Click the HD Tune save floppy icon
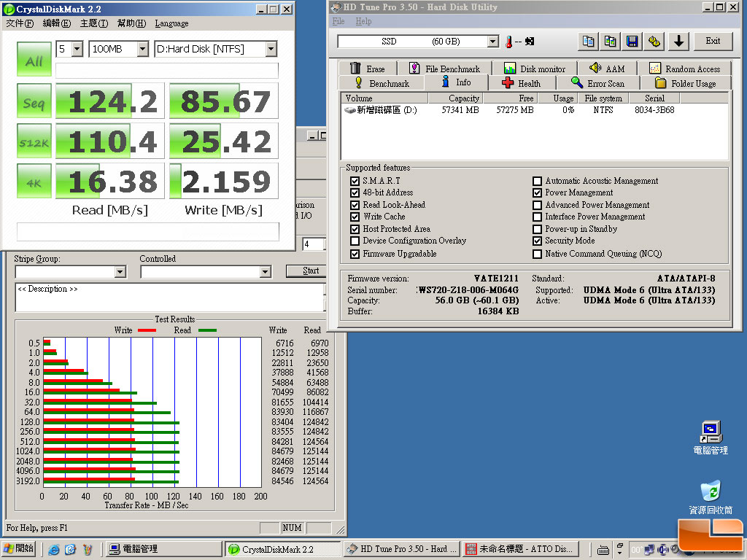The height and width of the screenshot is (560, 747). [632, 42]
